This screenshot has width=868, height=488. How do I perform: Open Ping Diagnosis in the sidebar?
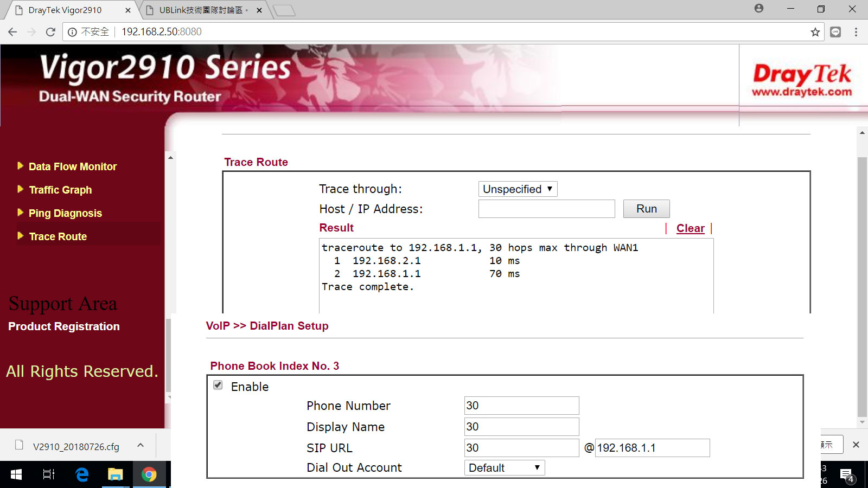pos(65,213)
